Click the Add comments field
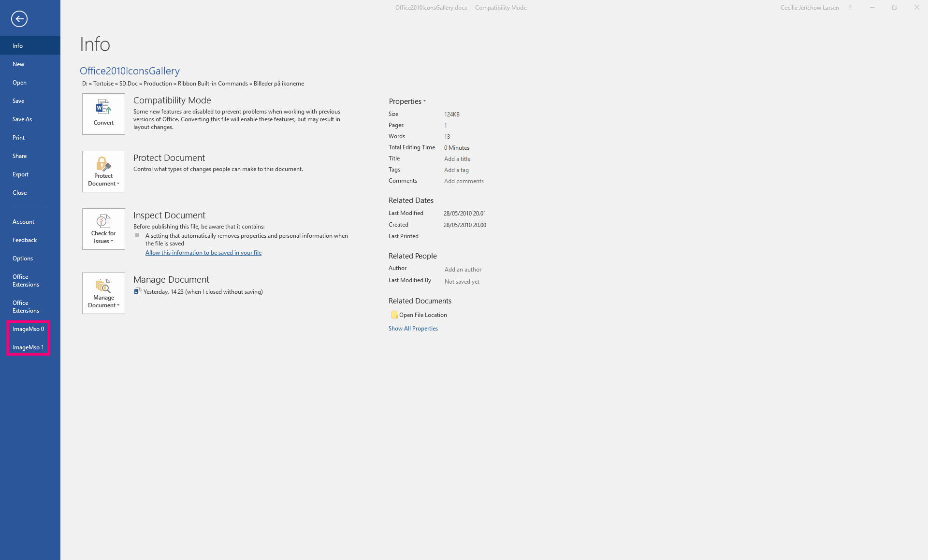 tap(464, 181)
